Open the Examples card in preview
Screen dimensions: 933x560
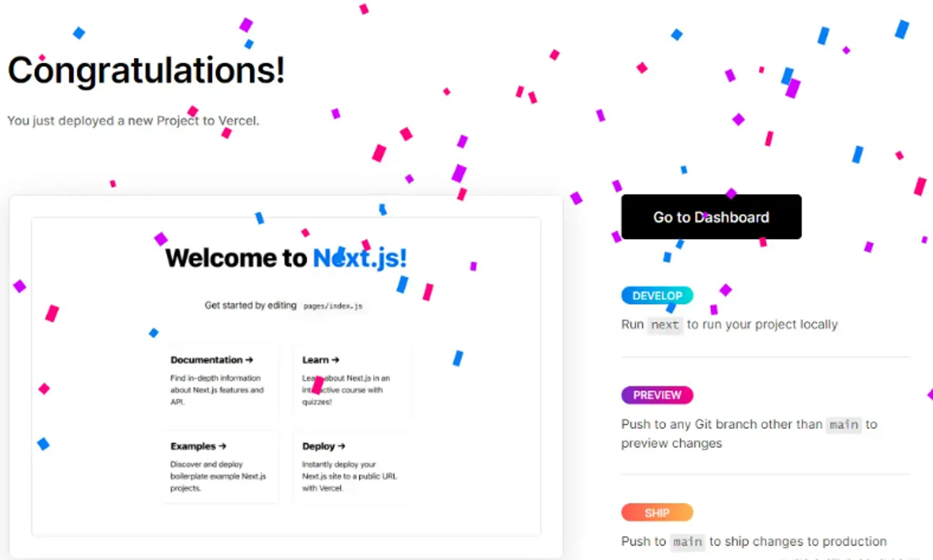[x=222, y=467]
